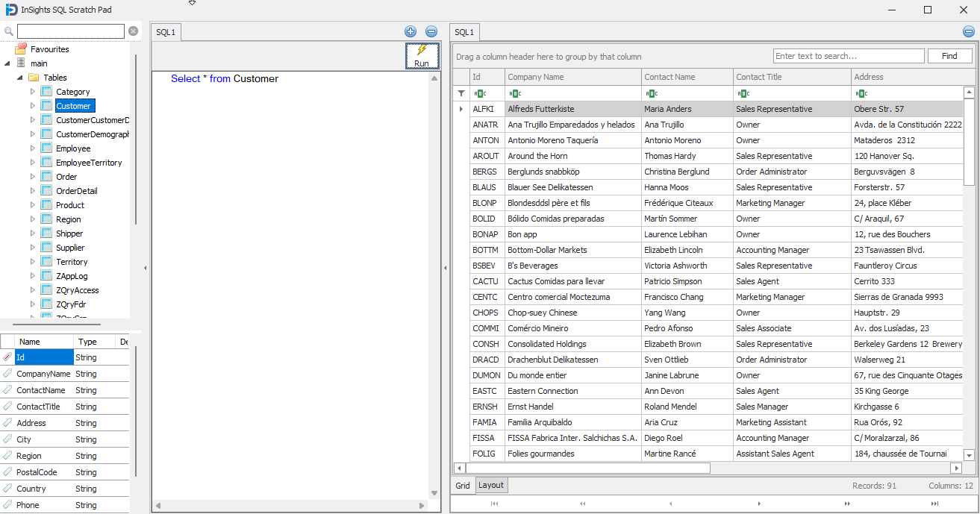Click the Product table icon in tree
The height and width of the screenshot is (514, 980).
46,205
